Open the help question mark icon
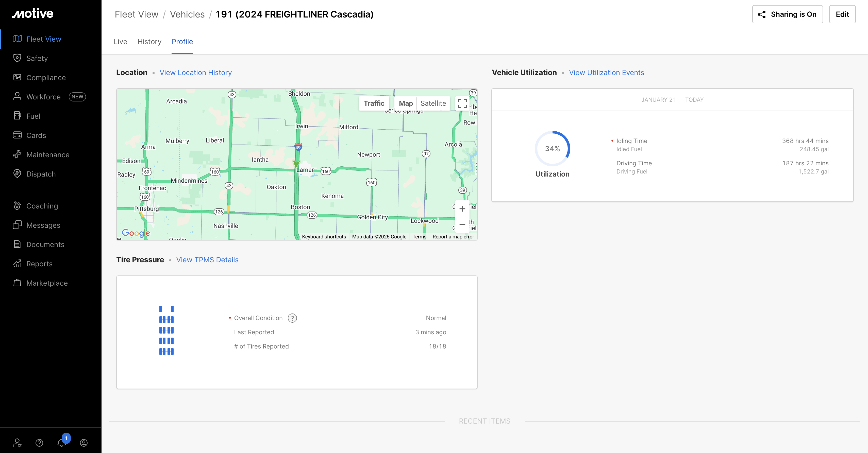The image size is (868, 453). pos(39,443)
